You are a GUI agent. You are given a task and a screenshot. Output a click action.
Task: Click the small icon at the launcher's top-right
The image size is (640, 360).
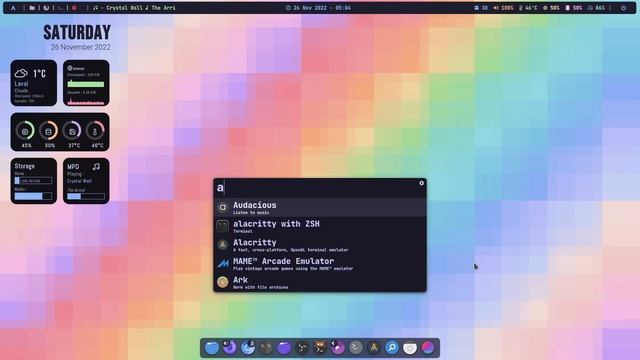(421, 183)
